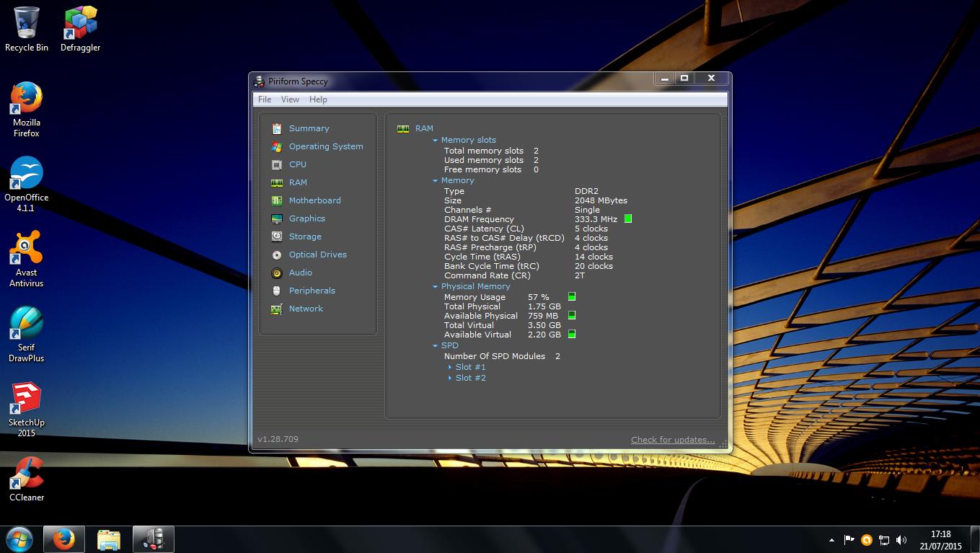This screenshot has height=553, width=980.
Task: Go to the Summary section
Action: coord(309,128)
